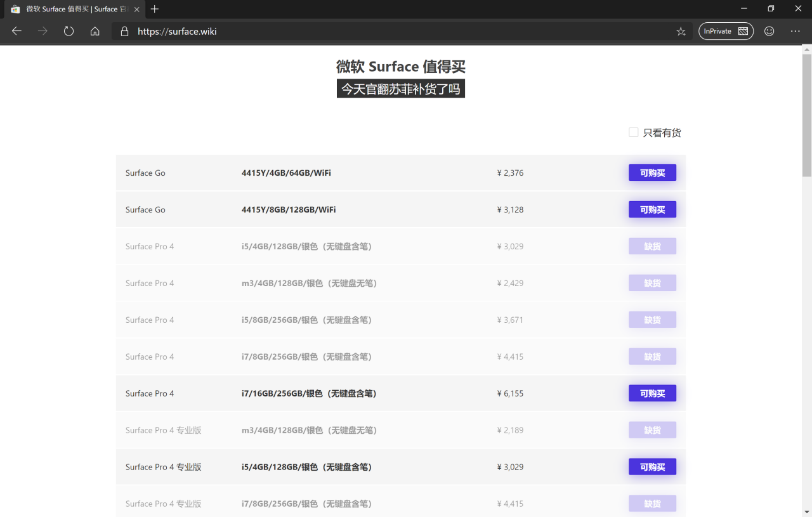The image size is (812, 517).
Task: Click the back navigation arrow
Action: (16, 30)
